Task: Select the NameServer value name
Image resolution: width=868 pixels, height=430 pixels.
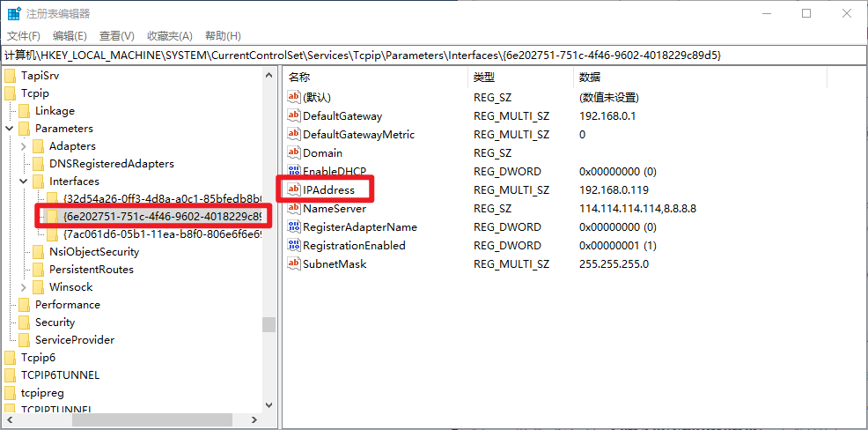Action: (335, 208)
